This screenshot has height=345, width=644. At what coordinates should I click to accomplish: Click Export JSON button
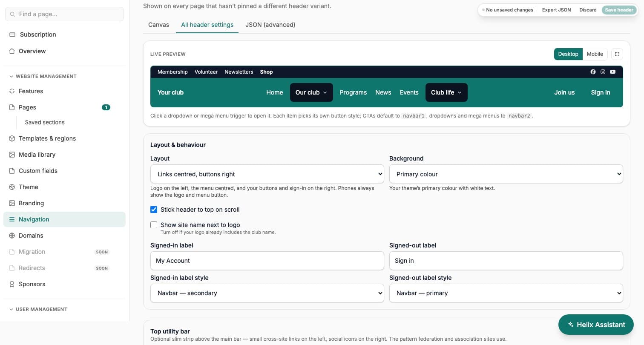pos(556,10)
